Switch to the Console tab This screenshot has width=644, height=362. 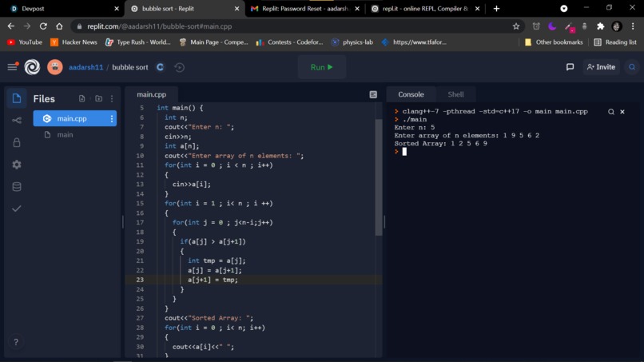[x=411, y=94]
